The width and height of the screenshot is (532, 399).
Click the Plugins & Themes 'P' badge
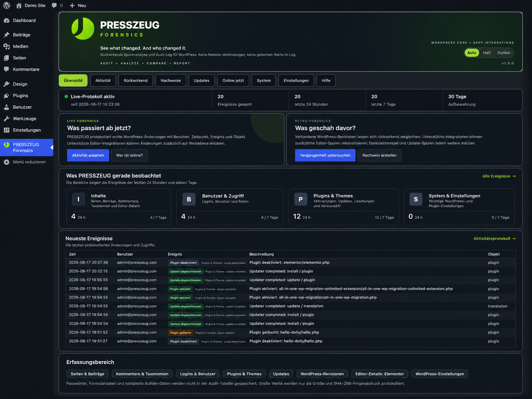pyautogui.click(x=301, y=199)
